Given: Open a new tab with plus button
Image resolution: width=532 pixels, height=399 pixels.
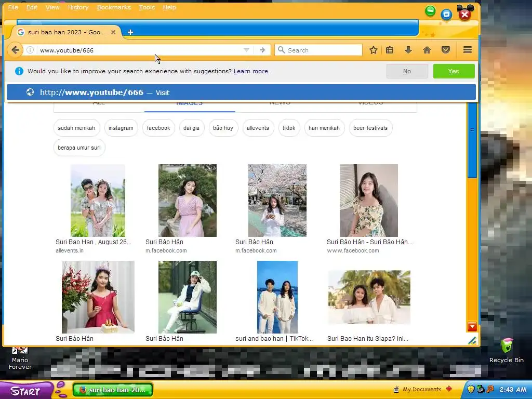Looking at the screenshot, I should (130, 32).
